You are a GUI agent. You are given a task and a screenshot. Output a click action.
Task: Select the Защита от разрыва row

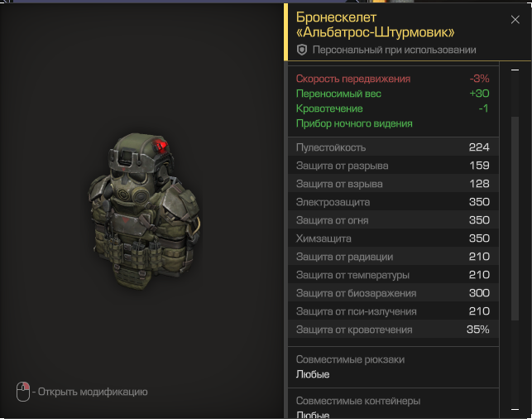393,166
